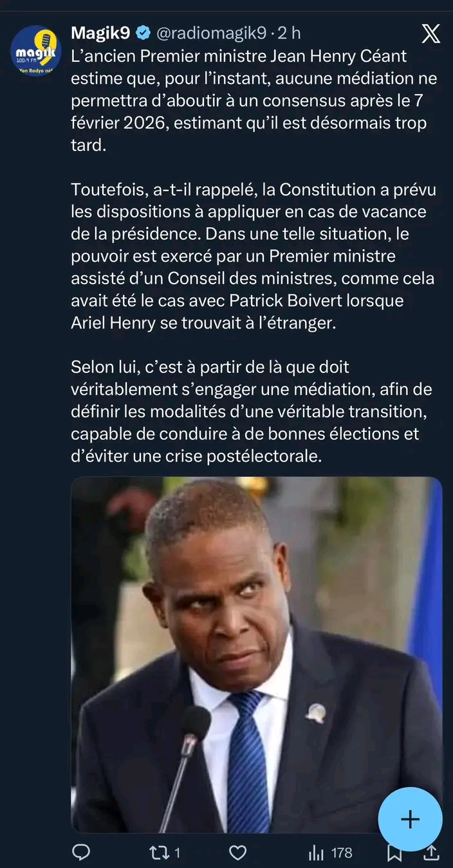Image resolution: width=453 pixels, height=868 pixels.
Task: Open the attached photo of the man in suit
Action: 256,655
